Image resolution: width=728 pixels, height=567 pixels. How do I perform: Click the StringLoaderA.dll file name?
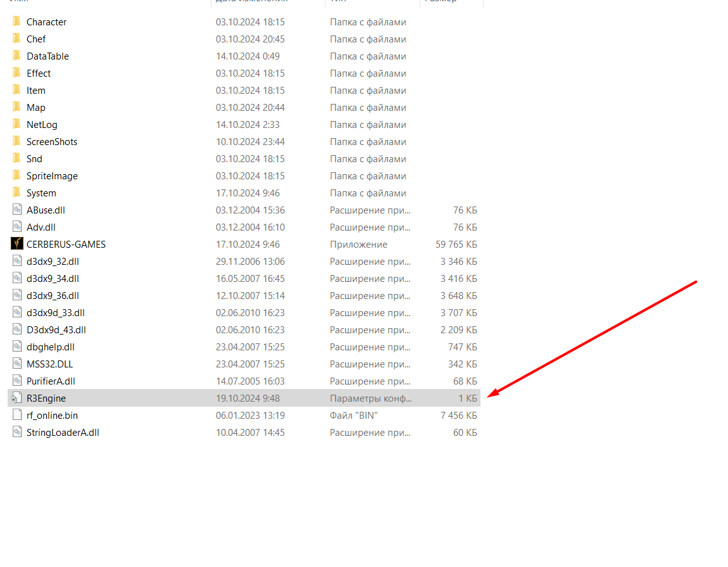pos(63,432)
